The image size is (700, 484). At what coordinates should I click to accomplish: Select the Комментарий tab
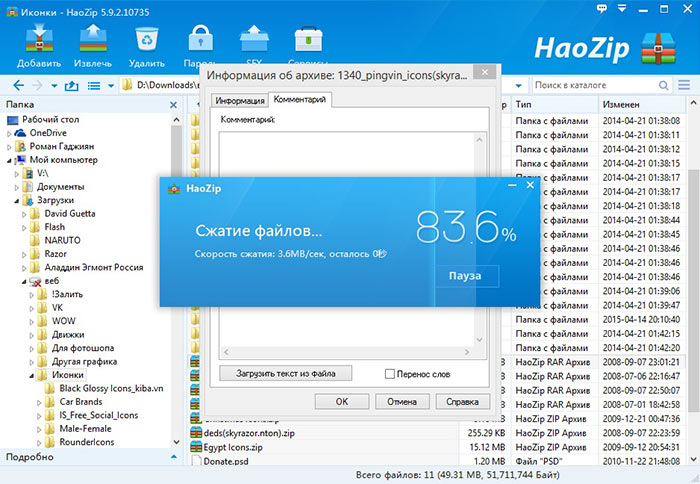[x=299, y=100]
